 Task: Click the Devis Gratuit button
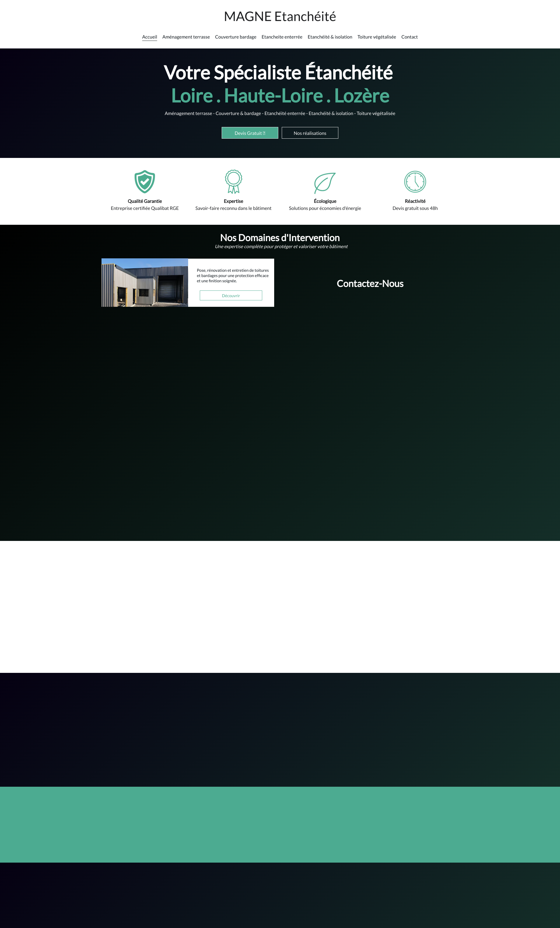coord(250,133)
